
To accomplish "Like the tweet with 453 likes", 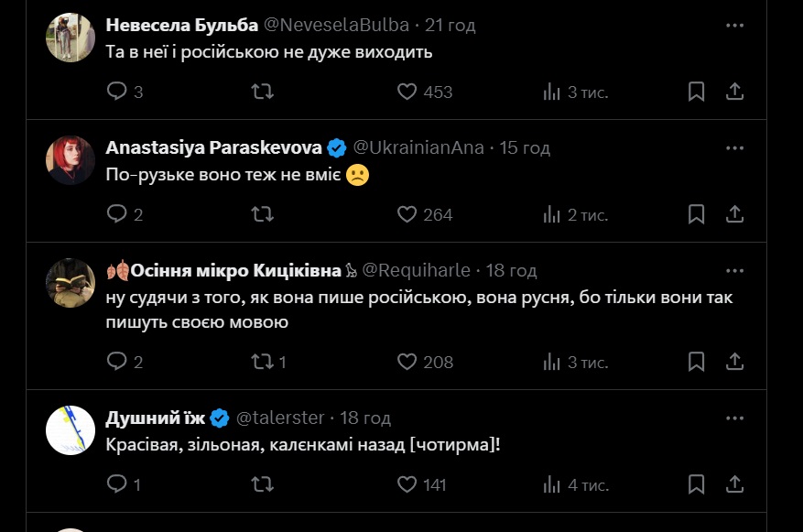I will (407, 92).
